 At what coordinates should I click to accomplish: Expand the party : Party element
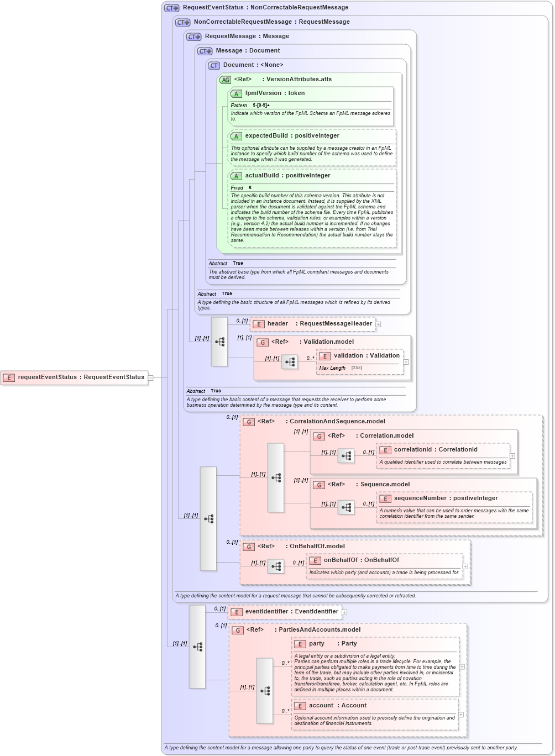click(462, 667)
